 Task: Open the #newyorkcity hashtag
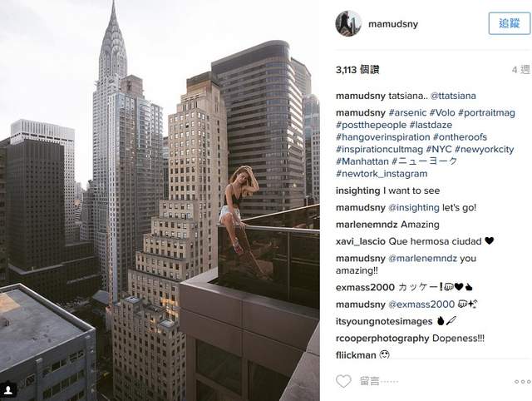pos(484,150)
